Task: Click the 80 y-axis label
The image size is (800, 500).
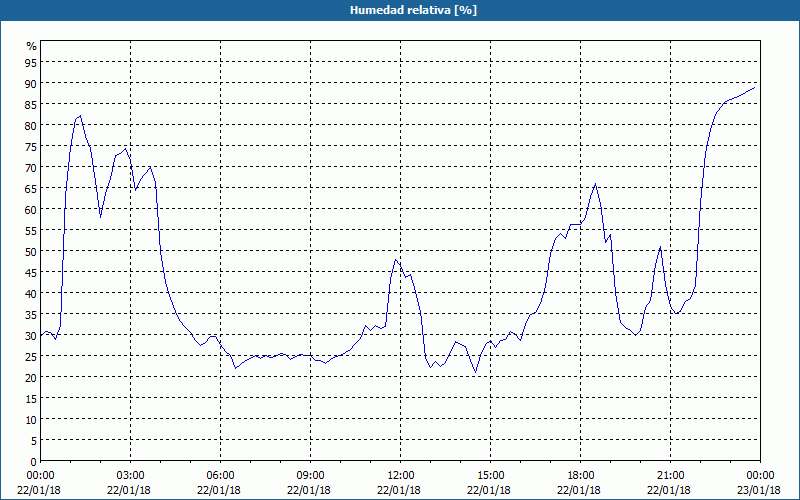Action: click(x=31, y=125)
